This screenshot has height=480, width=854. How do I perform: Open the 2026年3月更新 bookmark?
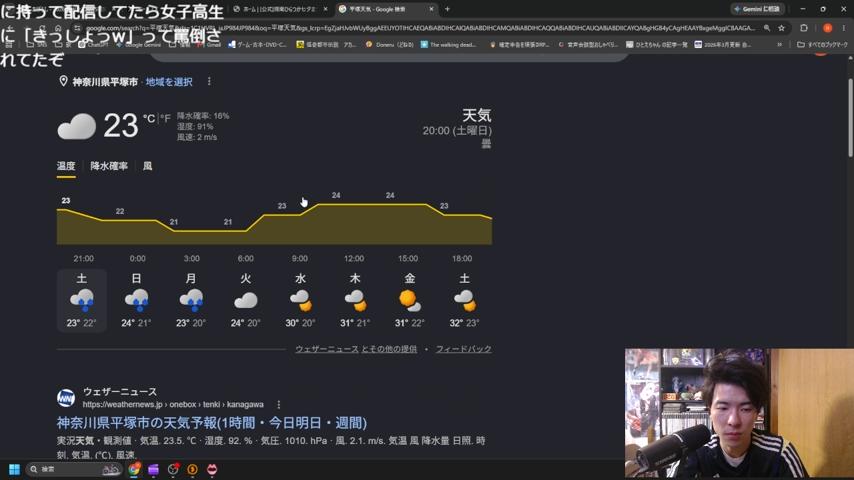pos(723,45)
